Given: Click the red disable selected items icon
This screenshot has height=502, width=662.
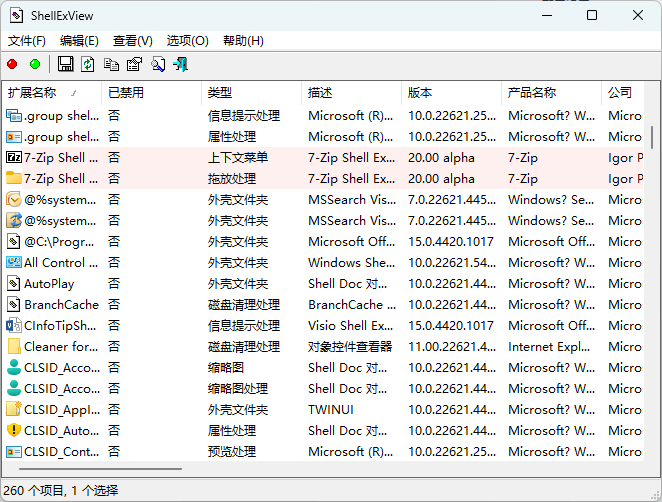Looking at the screenshot, I should pyautogui.click(x=13, y=65).
